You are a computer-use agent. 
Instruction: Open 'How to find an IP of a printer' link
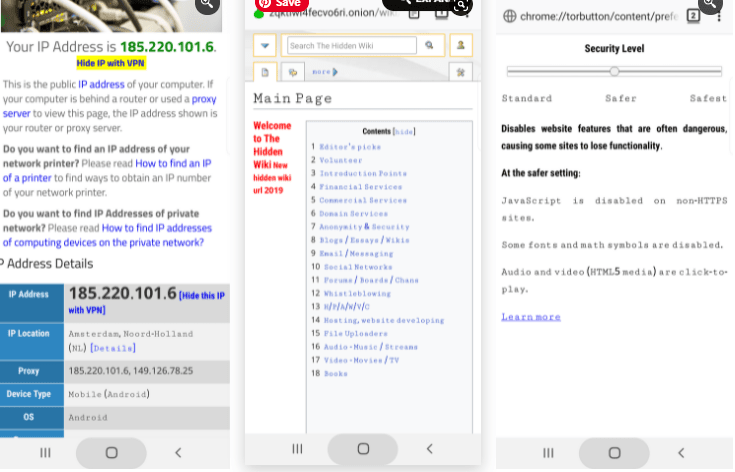click(107, 171)
